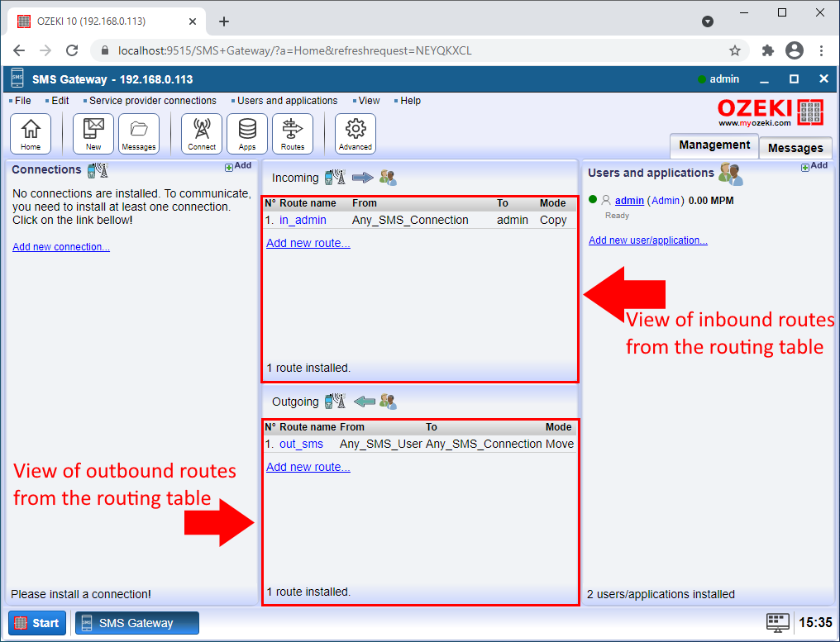Viewport: 840px width, 642px height.
Task: Open the browser profile avatar icon
Action: [x=795, y=50]
